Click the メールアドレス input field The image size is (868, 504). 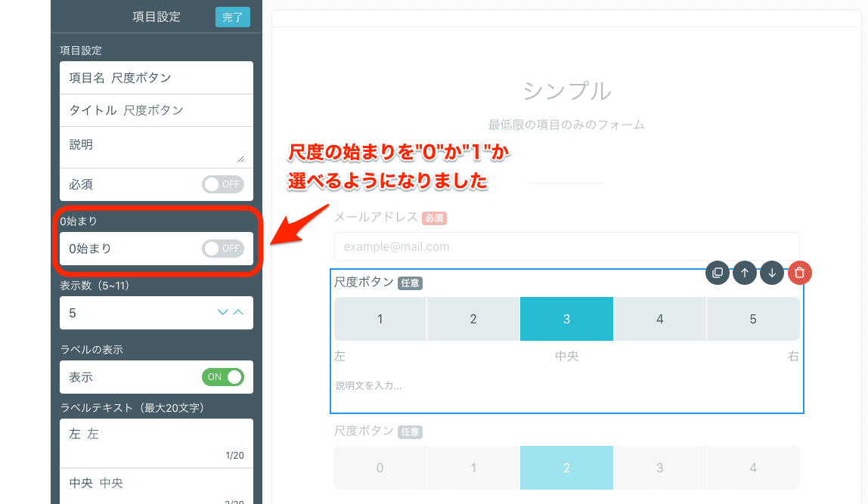[566, 246]
